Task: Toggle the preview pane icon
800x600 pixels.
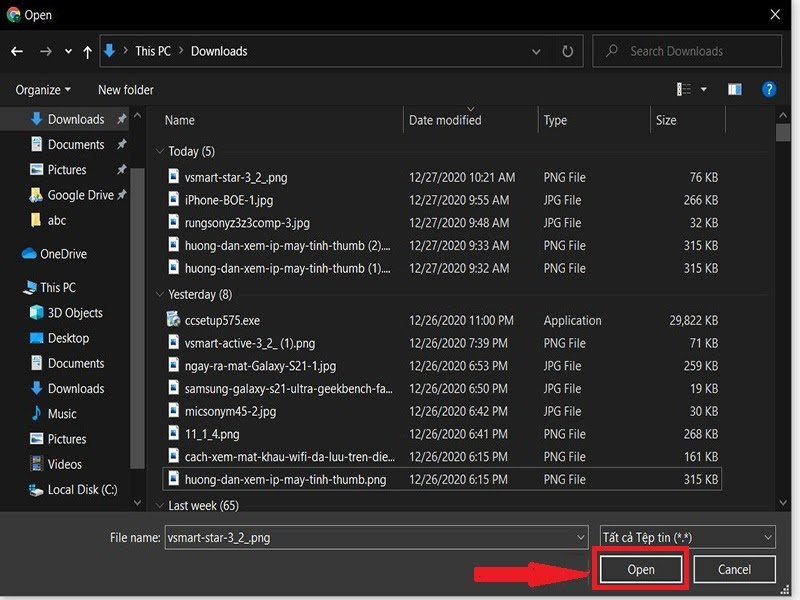Action: click(x=735, y=89)
